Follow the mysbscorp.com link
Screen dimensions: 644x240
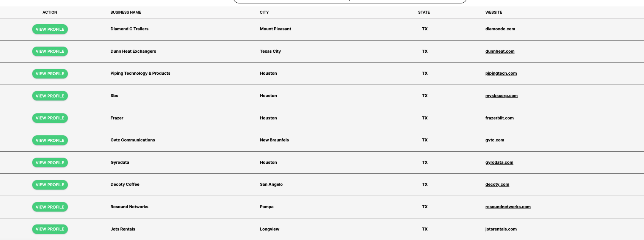click(x=501, y=96)
